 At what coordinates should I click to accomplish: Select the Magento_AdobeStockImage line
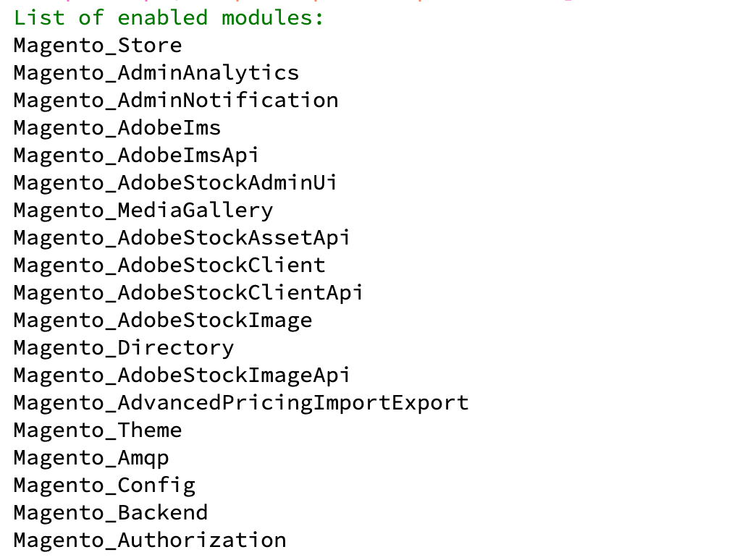pyautogui.click(x=163, y=320)
